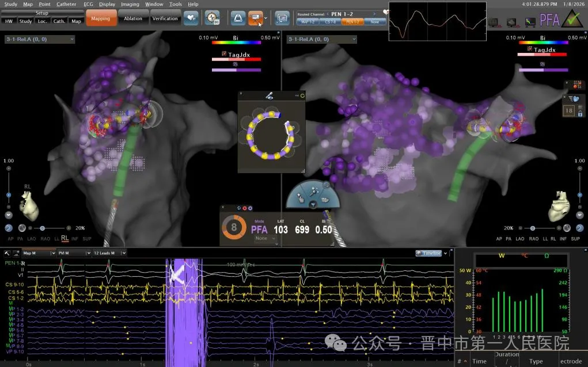The height and width of the screenshot is (367, 588).
Task: Click the heart orientation model in left view
Action: pyautogui.click(x=29, y=204)
